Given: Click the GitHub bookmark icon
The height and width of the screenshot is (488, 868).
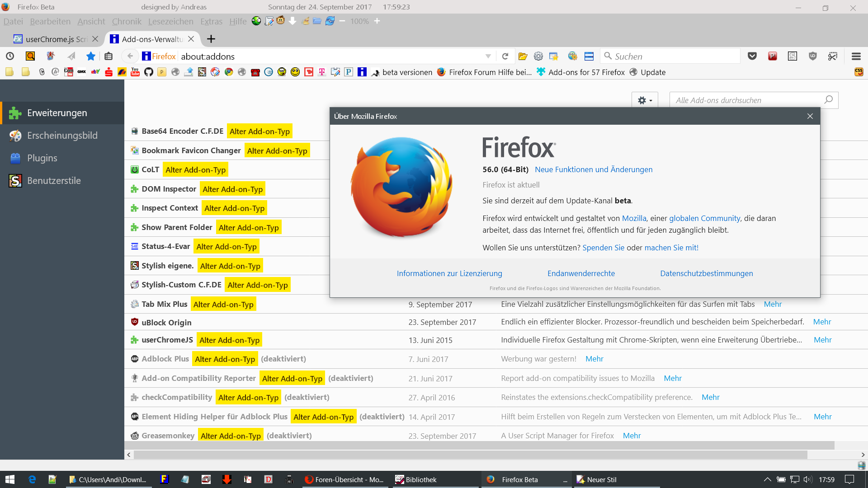Looking at the screenshot, I should coord(149,72).
